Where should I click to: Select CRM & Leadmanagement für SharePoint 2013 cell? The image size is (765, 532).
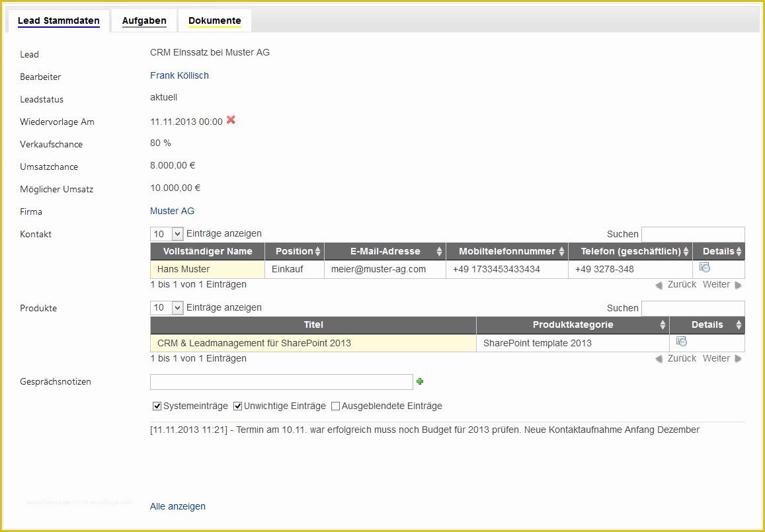pyautogui.click(x=313, y=343)
